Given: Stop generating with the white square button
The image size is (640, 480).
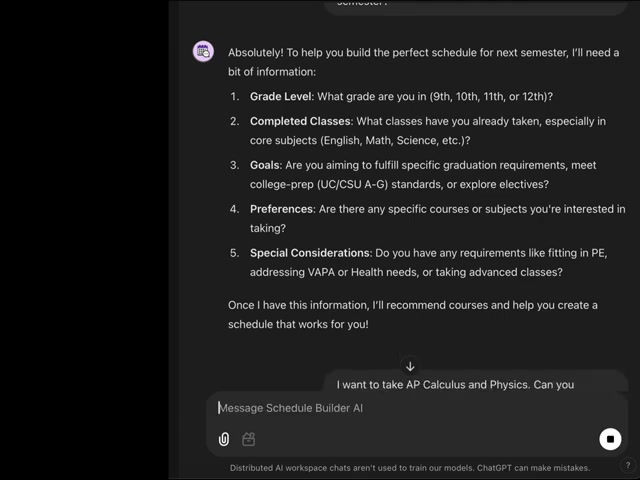Looking at the screenshot, I should [x=610, y=439].
